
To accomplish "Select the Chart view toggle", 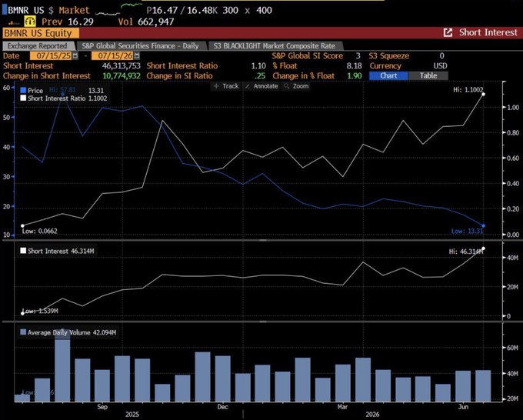I will [x=388, y=75].
